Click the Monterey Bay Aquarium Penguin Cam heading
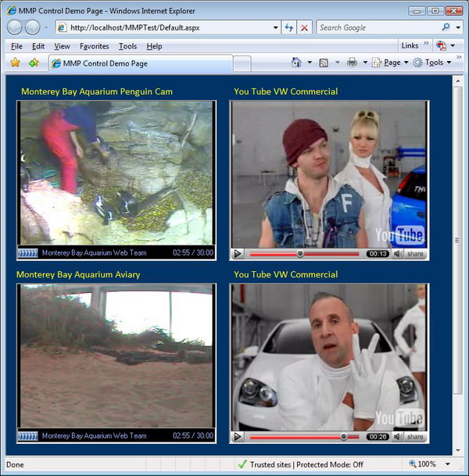This screenshot has height=476, width=469. point(97,91)
